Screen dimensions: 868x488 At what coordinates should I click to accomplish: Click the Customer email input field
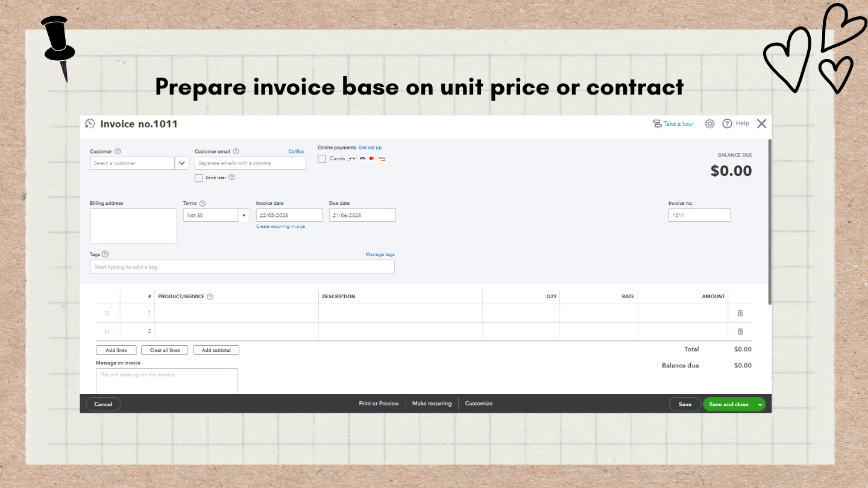[250, 163]
